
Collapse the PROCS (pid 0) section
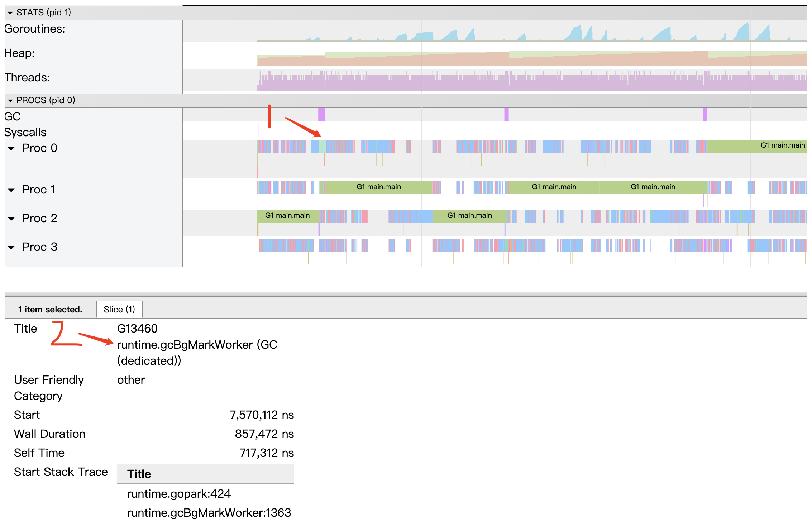tap(10, 101)
